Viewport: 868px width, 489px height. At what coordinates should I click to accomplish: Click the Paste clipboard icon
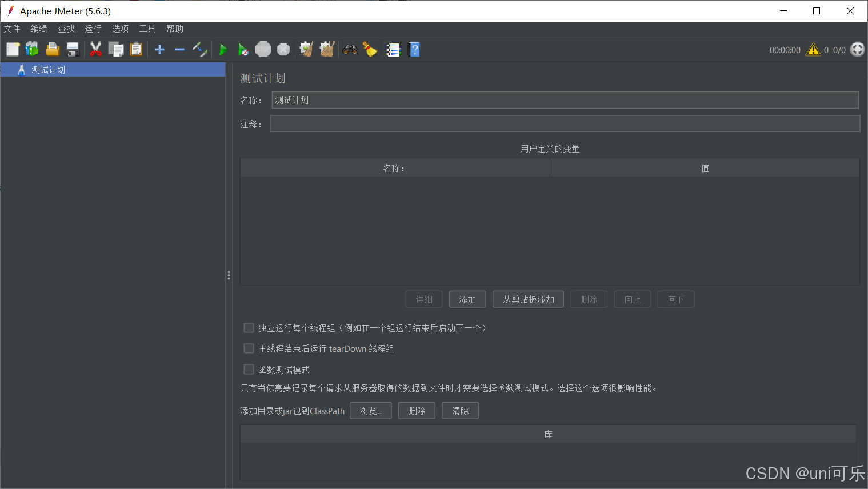pyautogui.click(x=136, y=50)
